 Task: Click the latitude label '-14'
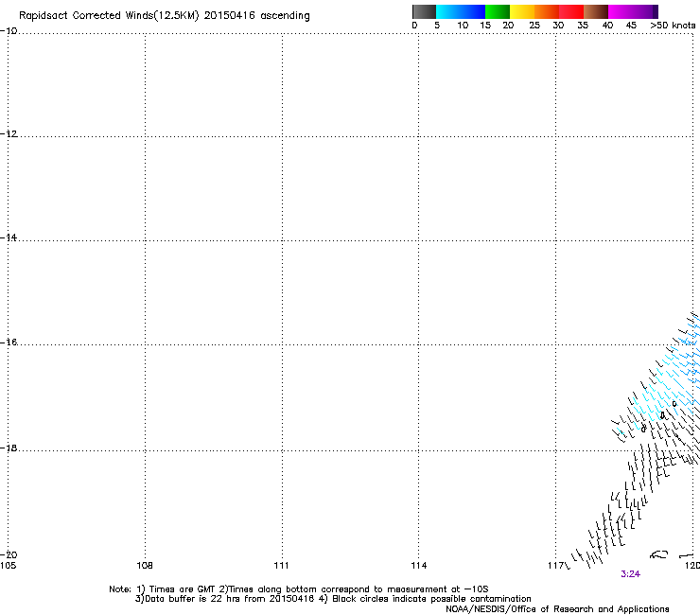point(9,237)
